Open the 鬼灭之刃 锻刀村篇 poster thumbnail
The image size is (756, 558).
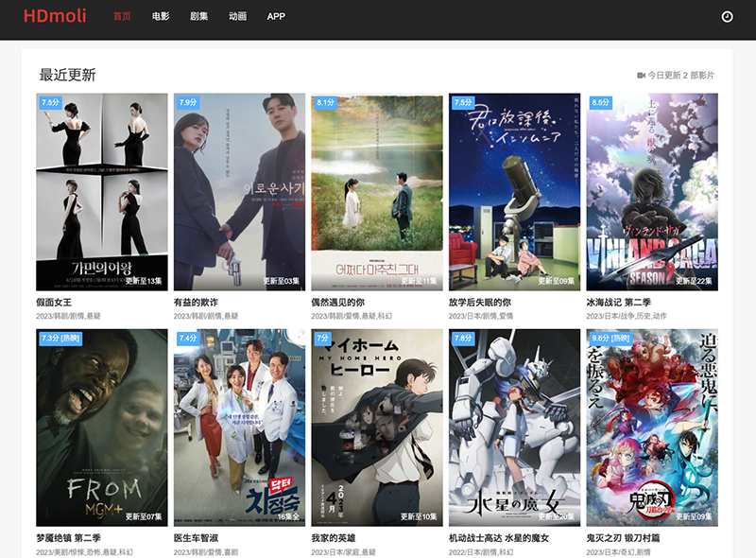tap(652, 427)
